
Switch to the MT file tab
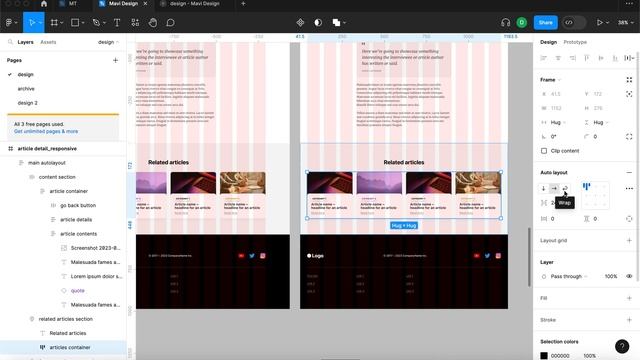pos(73,4)
